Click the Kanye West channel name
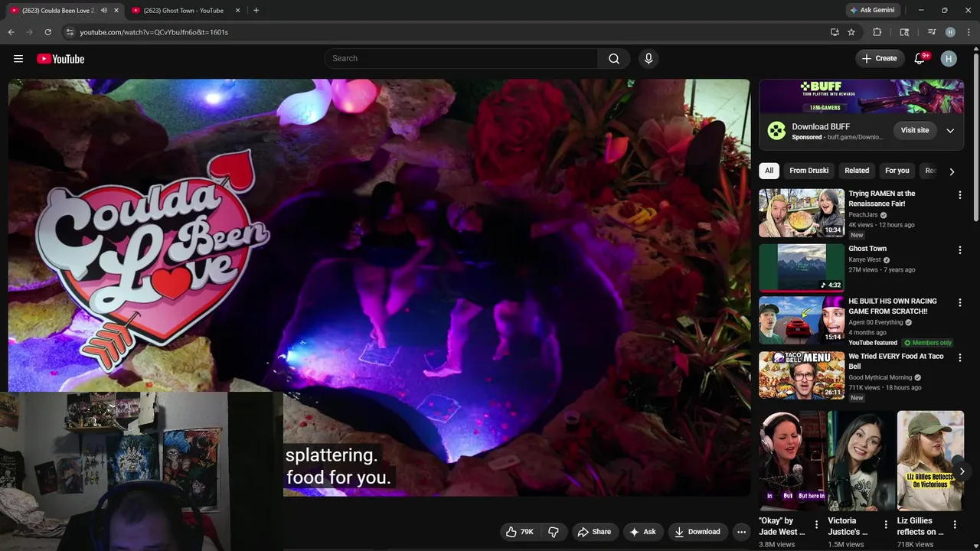 tap(864, 260)
